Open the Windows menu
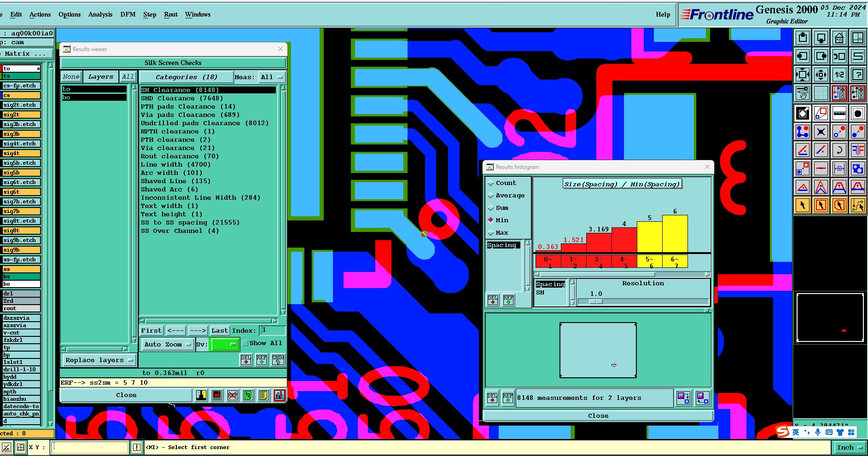This screenshot has width=868, height=456. tap(198, 14)
